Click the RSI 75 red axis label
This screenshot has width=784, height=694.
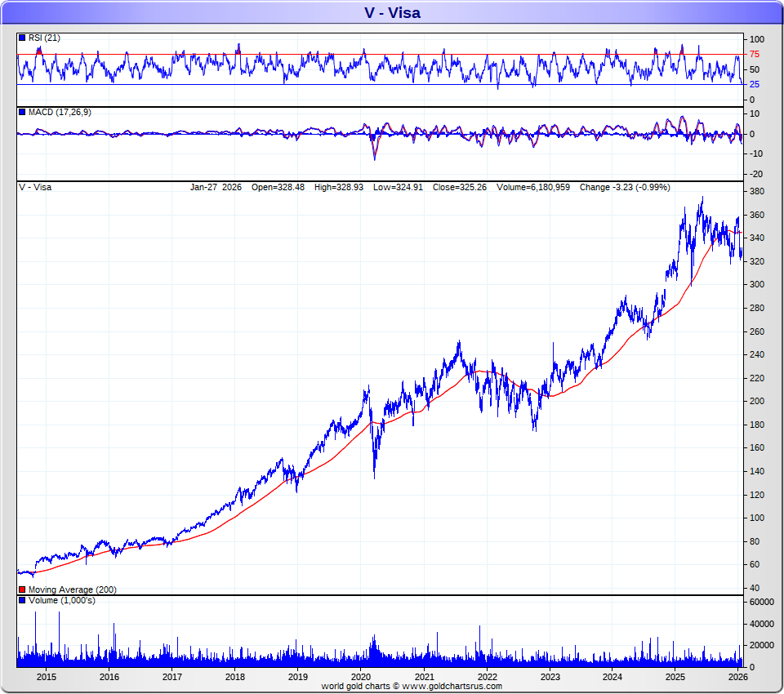[754, 54]
